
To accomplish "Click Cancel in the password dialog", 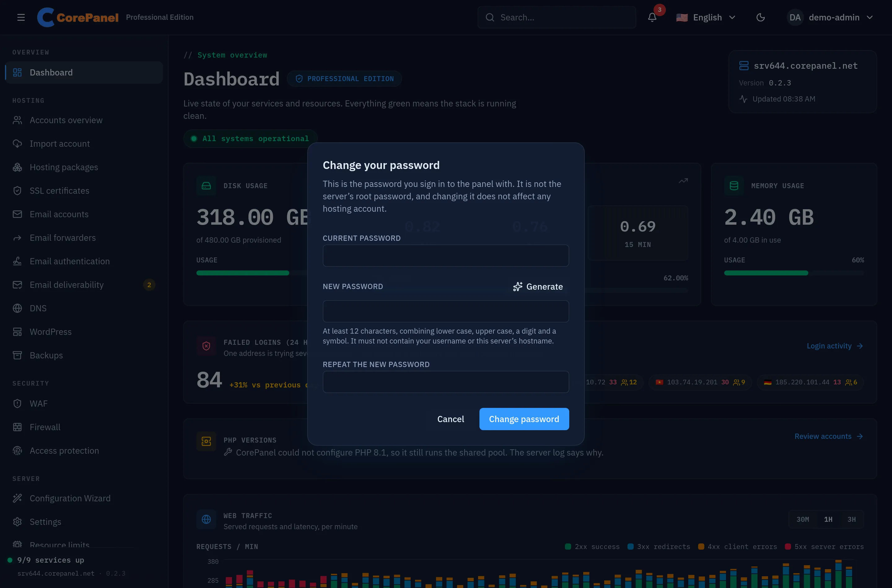I will pyautogui.click(x=450, y=419).
